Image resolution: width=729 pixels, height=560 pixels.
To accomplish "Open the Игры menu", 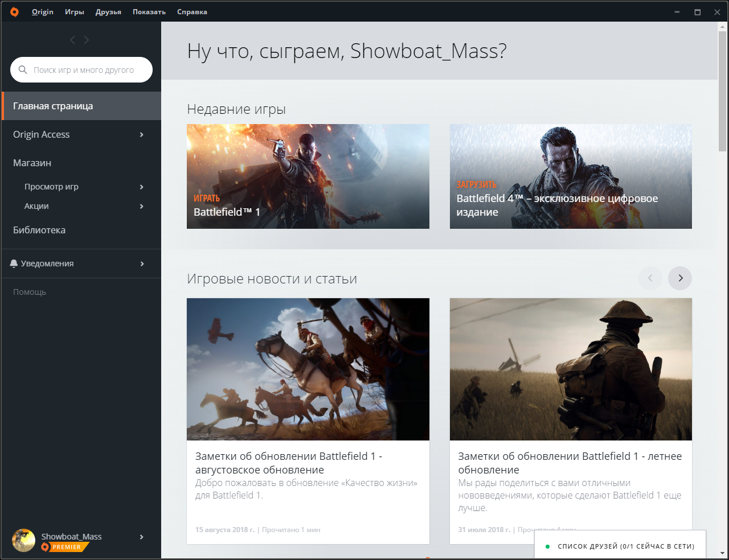I will 75,12.
